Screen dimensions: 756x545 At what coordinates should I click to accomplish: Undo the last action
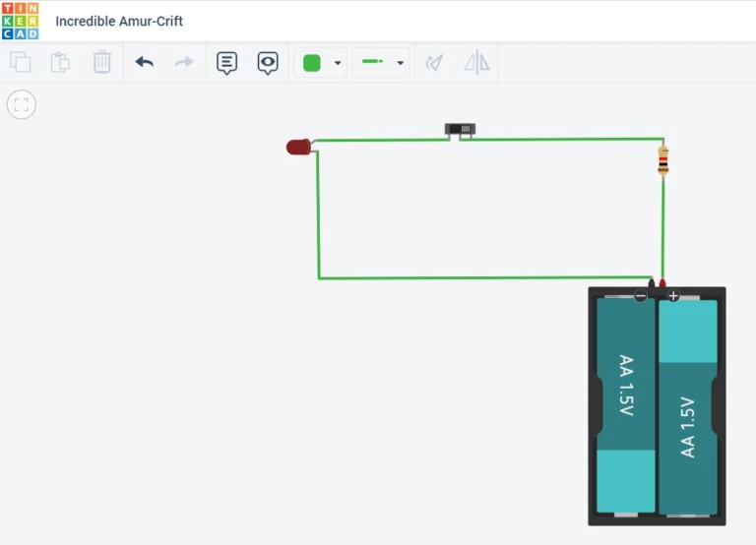(144, 62)
